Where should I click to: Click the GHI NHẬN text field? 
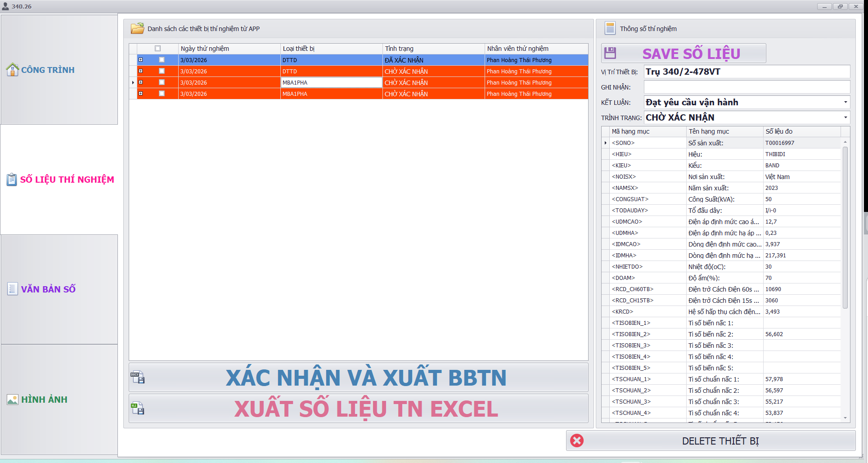pyautogui.click(x=747, y=87)
